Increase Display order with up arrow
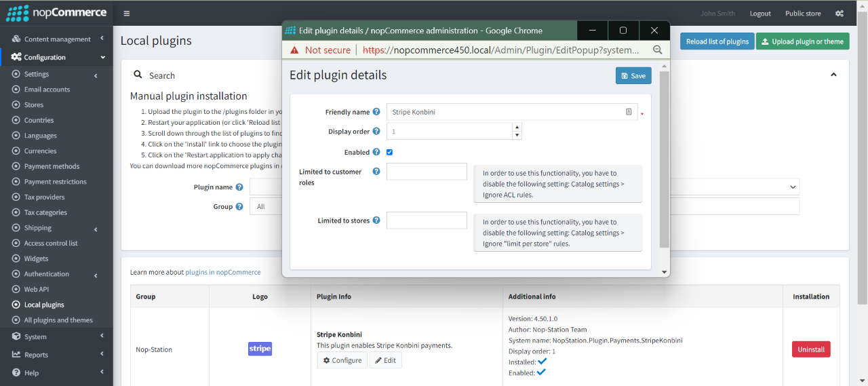 pyautogui.click(x=517, y=127)
